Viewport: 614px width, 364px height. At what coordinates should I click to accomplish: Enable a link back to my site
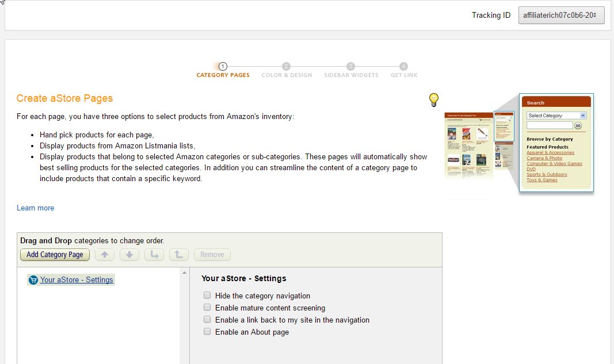[207, 319]
